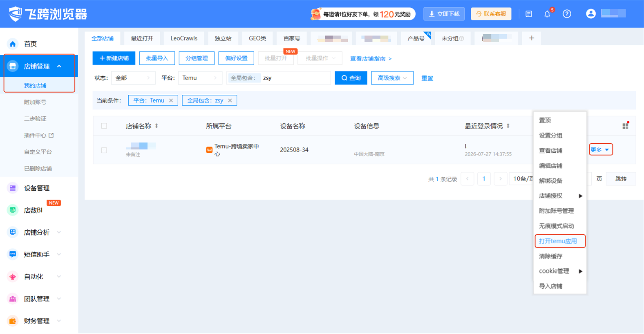Click the 财务管理 wallet icon

click(13, 321)
